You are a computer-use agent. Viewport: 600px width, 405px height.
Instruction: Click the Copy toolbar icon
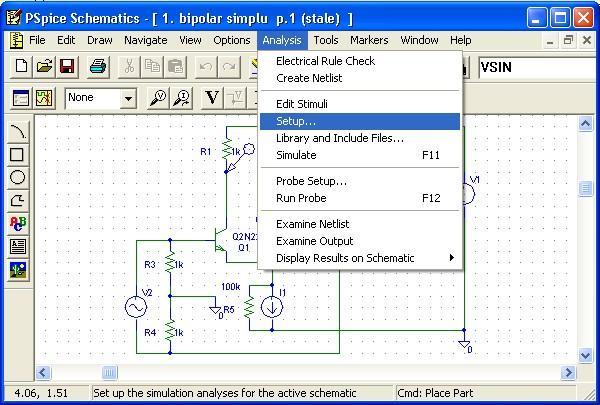coord(152,67)
